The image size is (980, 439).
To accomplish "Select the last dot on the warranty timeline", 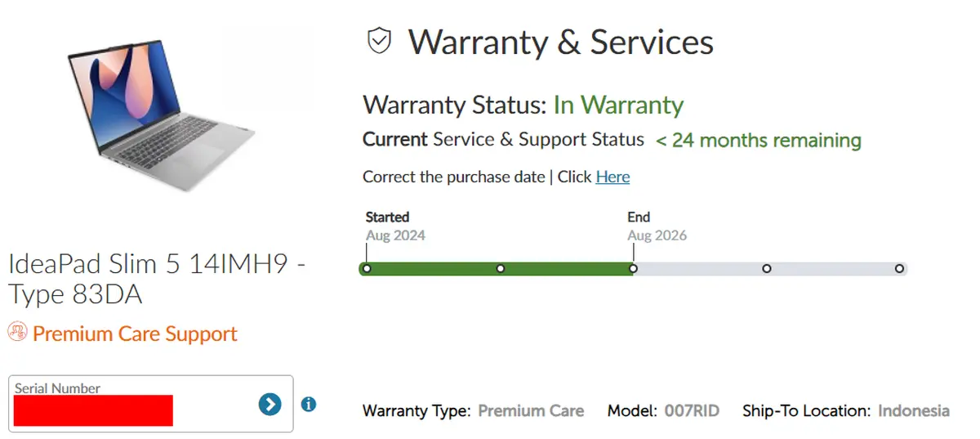I will (899, 268).
